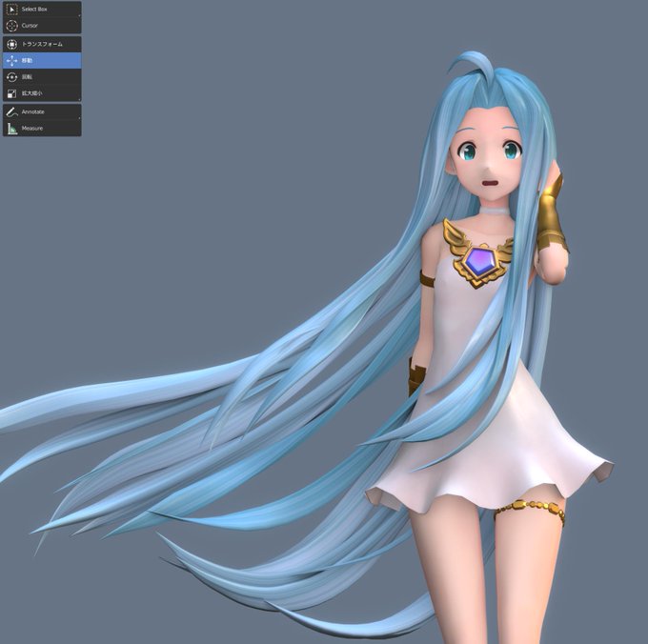Pick the 拡大縮小 (Scale) tool
This screenshot has width=648, height=644.
tap(42, 93)
